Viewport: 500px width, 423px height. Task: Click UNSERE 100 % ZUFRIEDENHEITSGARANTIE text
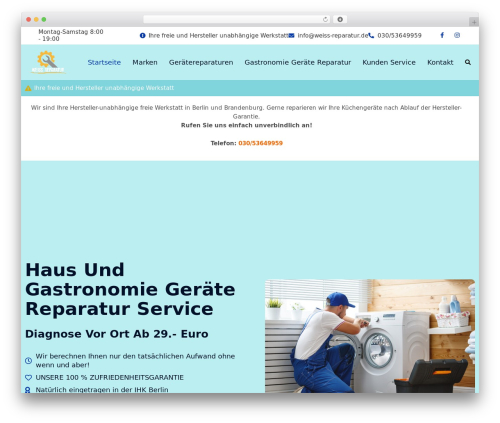[110, 378]
